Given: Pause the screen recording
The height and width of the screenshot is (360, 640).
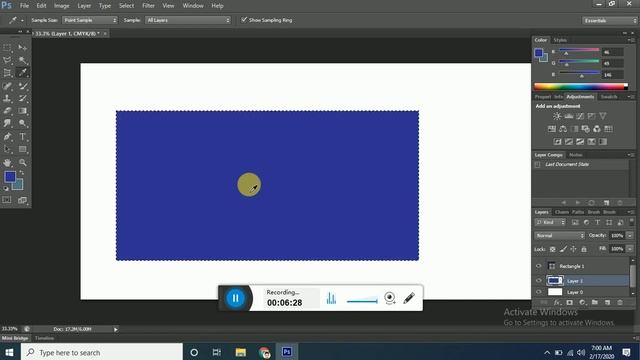Looking at the screenshot, I should [x=235, y=298].
